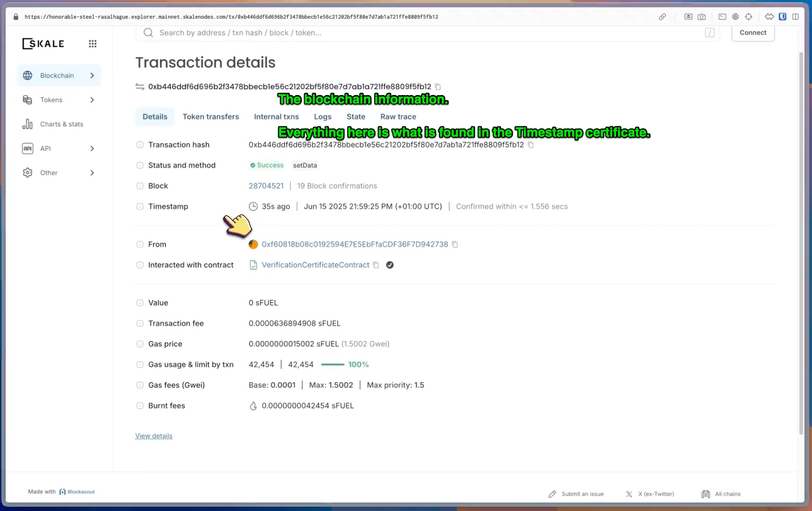Open the Internal txns tab
812x511 pixels.
tap(276, 117)
